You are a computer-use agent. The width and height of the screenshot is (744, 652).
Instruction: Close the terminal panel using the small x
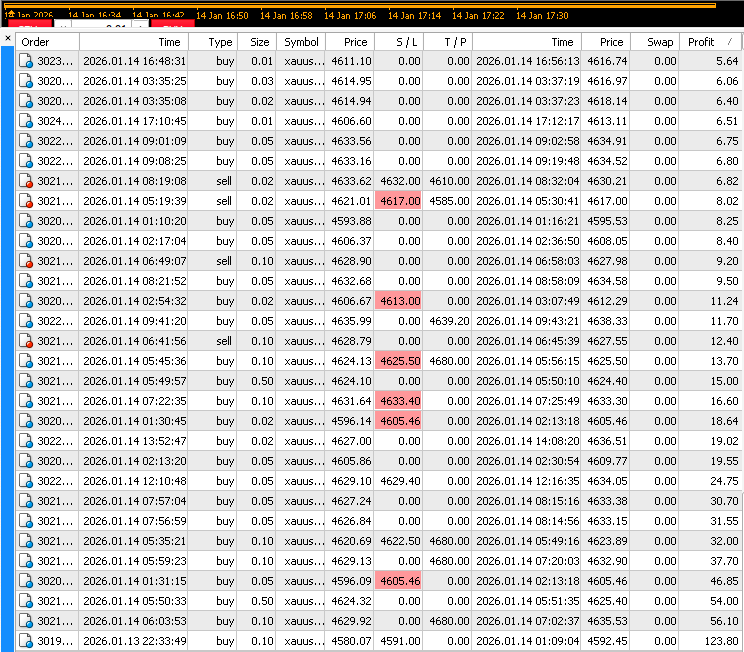pyautogui.click(x=8, y=39)
